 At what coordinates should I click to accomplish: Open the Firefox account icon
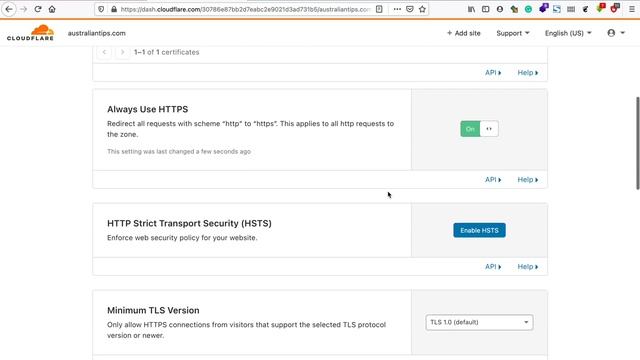tap(500, 9)
